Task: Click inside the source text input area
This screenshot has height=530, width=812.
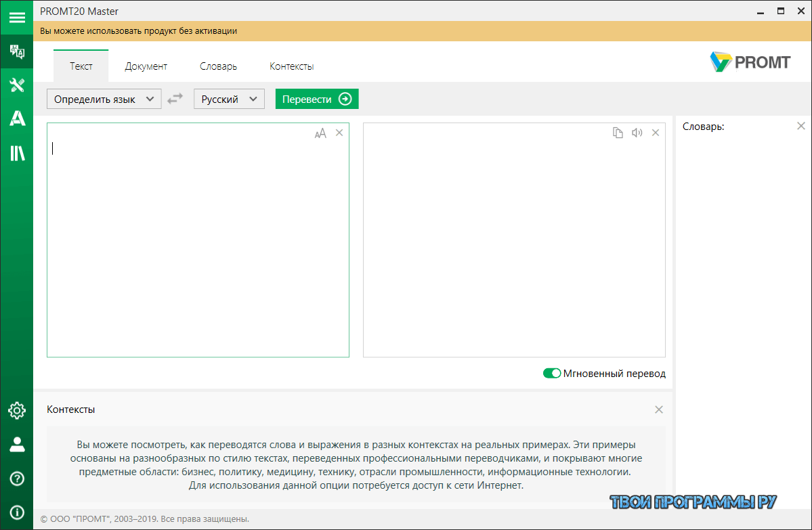Action: point(198,240)
